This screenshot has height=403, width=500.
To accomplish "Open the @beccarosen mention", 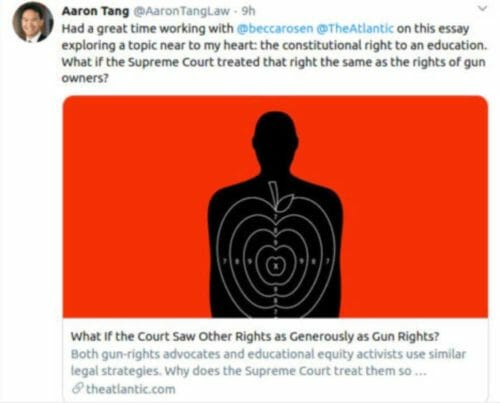I will pyautogui.click(x=275, y=29).
